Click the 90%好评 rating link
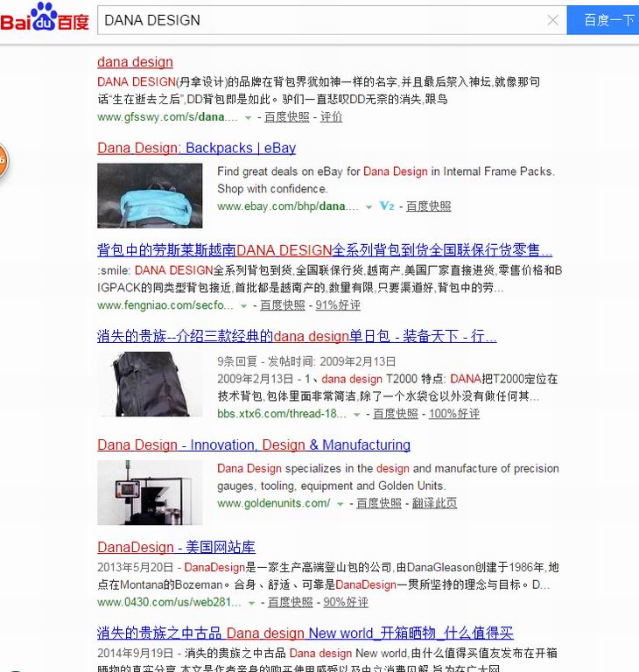Image resolution: width=639 pixels, height=672 pixels. tap(346, 602)
